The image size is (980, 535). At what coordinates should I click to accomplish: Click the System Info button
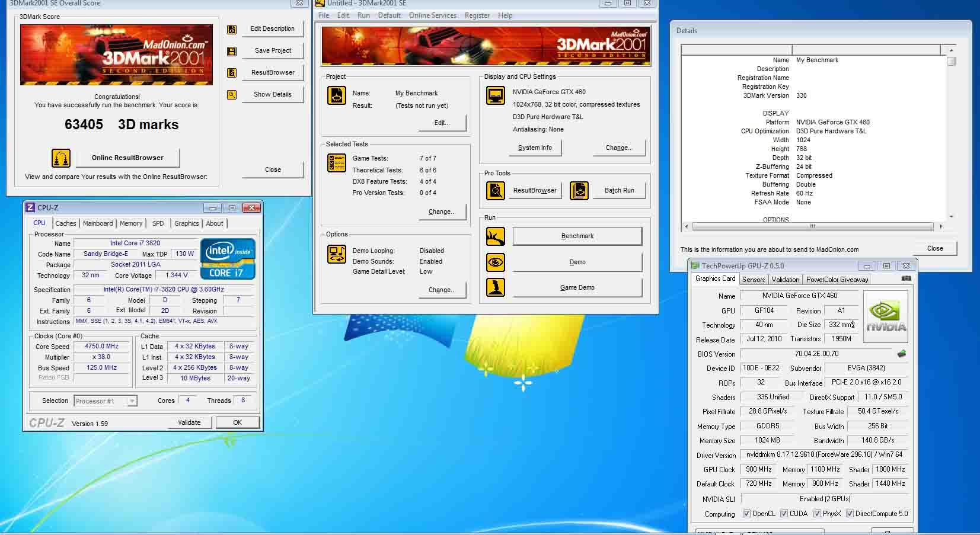point(535,148)
